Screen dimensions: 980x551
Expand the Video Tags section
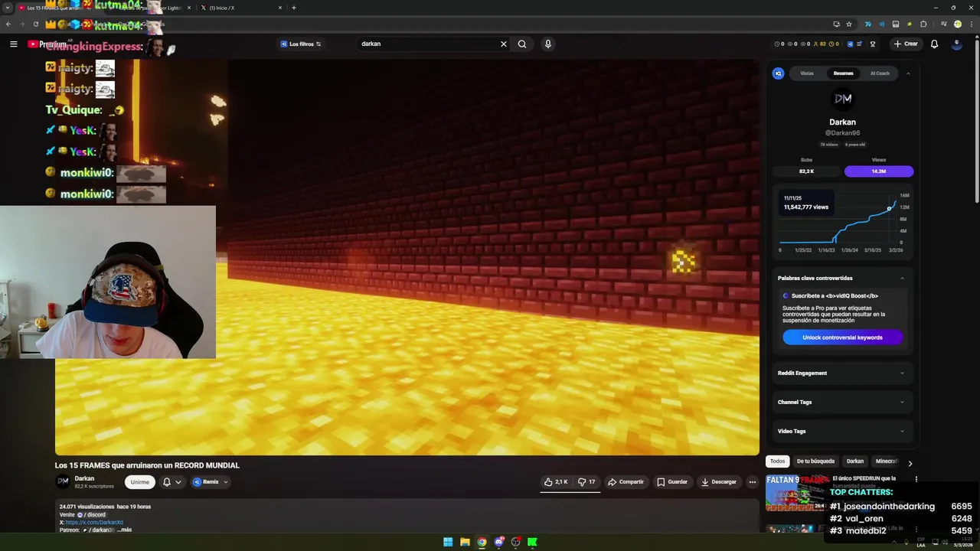[x=841, y=431]
